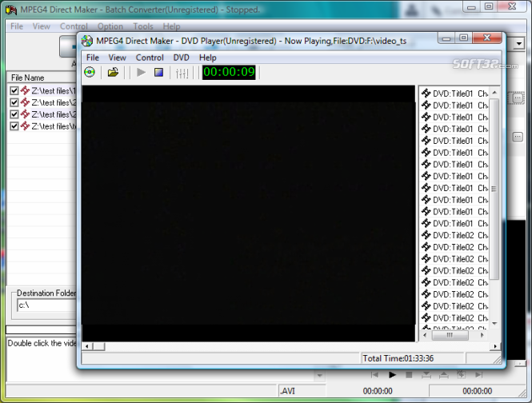Click the Destination Folder field showing c:\
The image size is (532, 403).
pyautogui.click(x=47, y=305)
